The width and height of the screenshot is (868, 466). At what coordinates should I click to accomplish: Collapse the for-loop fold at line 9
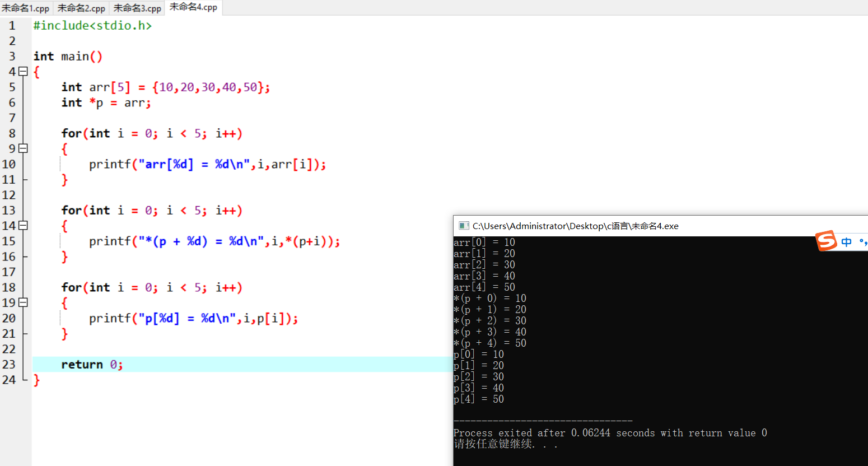click(x=23, y=148)
